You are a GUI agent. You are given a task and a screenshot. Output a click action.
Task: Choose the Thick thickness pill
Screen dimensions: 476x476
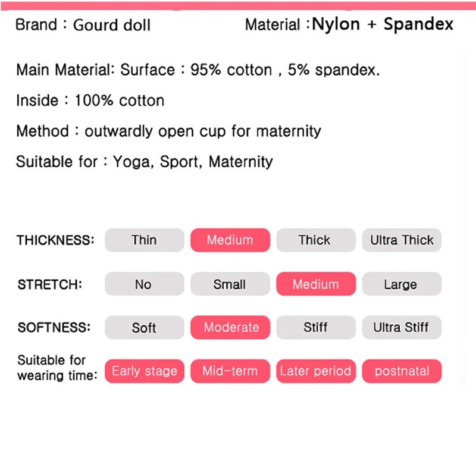coord(316,240)
